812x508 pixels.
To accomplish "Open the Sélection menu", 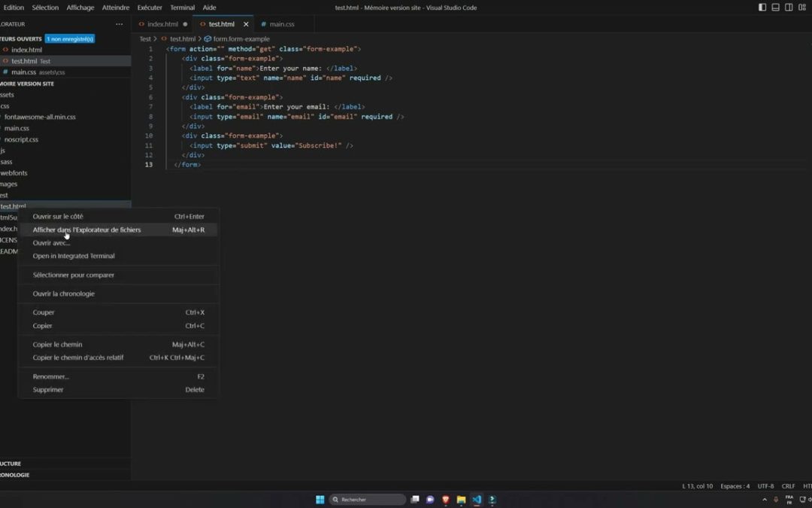I will (45, 8).
